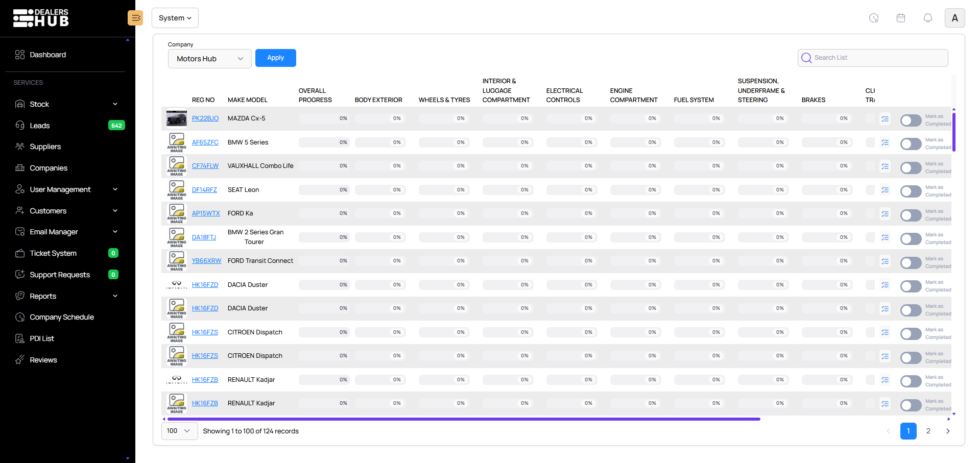Click the PDI List icon

20,338
